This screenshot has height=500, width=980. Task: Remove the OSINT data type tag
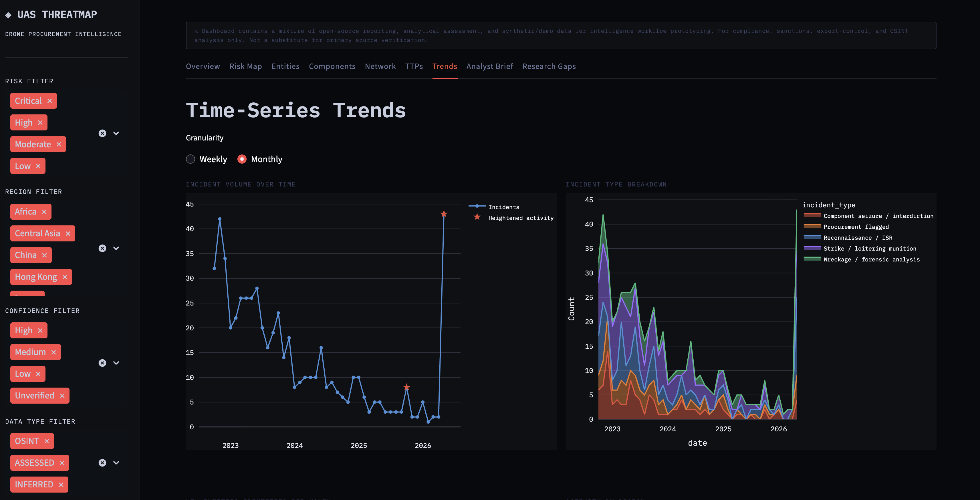47,441
